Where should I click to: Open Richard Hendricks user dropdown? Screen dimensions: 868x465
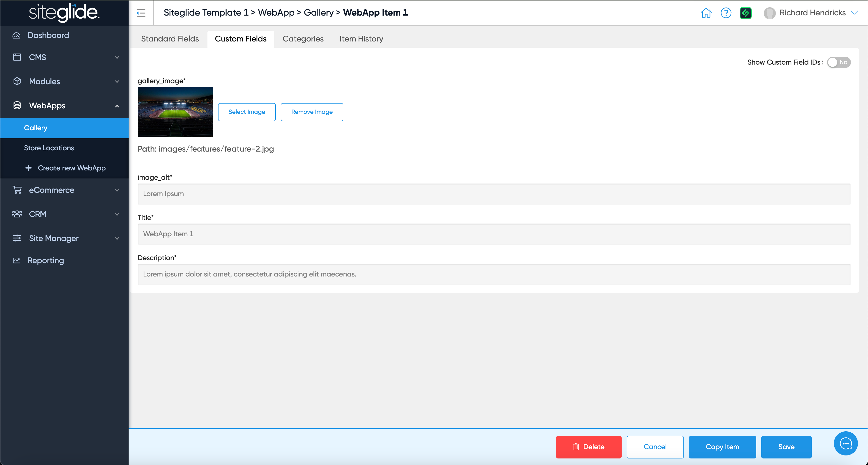854,13
